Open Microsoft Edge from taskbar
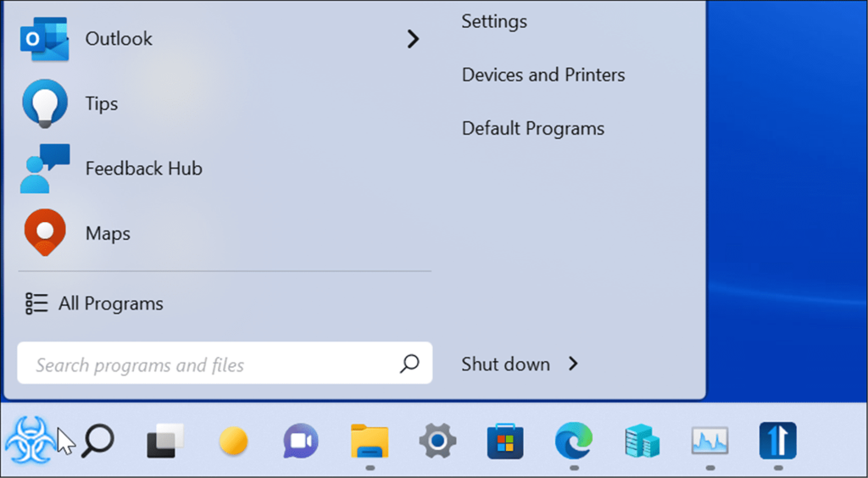 tap(574, 441)
